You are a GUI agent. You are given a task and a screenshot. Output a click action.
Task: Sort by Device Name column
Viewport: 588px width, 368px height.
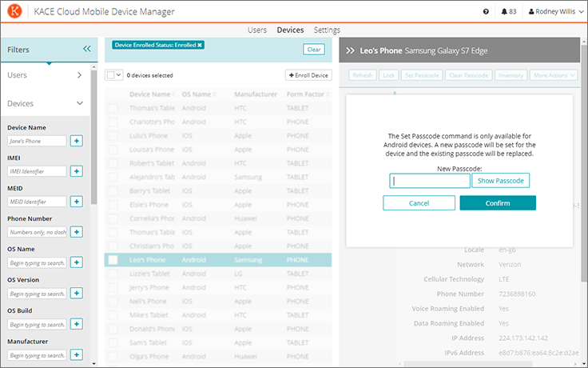[x=152, y=94]
